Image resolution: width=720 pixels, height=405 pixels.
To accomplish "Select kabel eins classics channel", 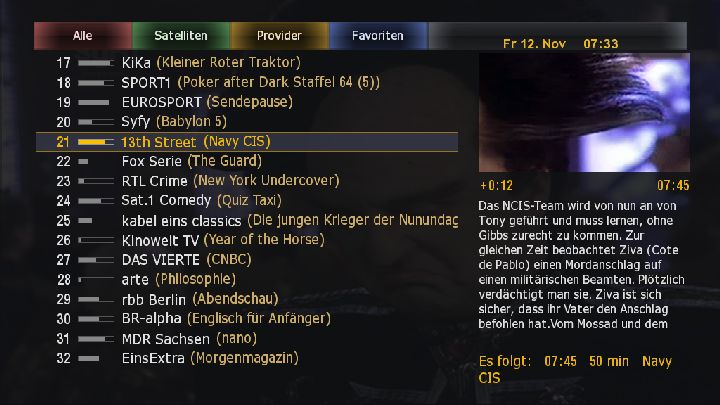I will coord(247,220).
